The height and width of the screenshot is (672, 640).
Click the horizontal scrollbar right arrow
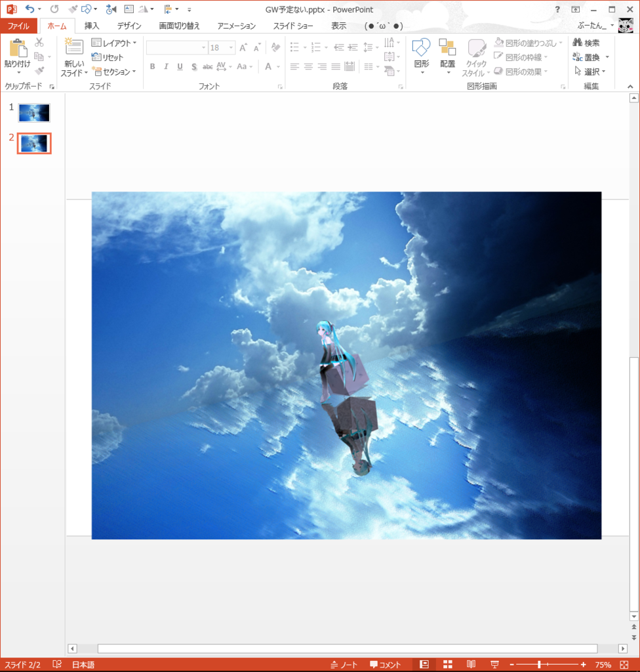pyautogui.click(x=623, y=648)
